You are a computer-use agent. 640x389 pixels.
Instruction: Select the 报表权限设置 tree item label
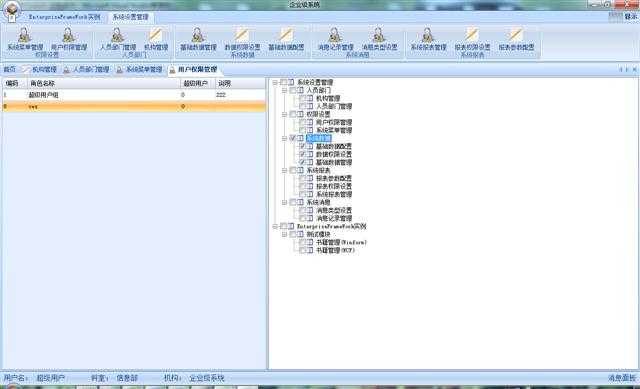334,186
